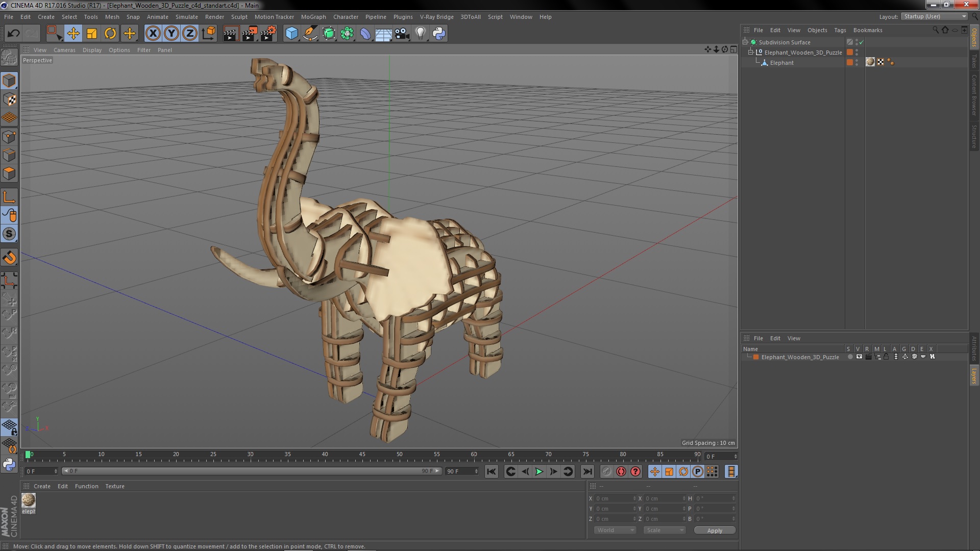
Task: Open the Content Browser side tab
Action: [974, 95]
